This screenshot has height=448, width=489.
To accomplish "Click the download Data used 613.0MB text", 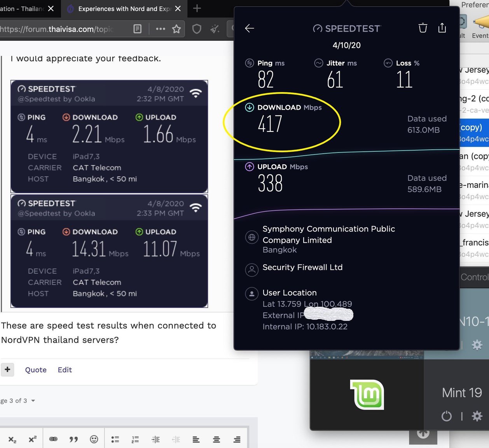I will [x=426, y=124].
